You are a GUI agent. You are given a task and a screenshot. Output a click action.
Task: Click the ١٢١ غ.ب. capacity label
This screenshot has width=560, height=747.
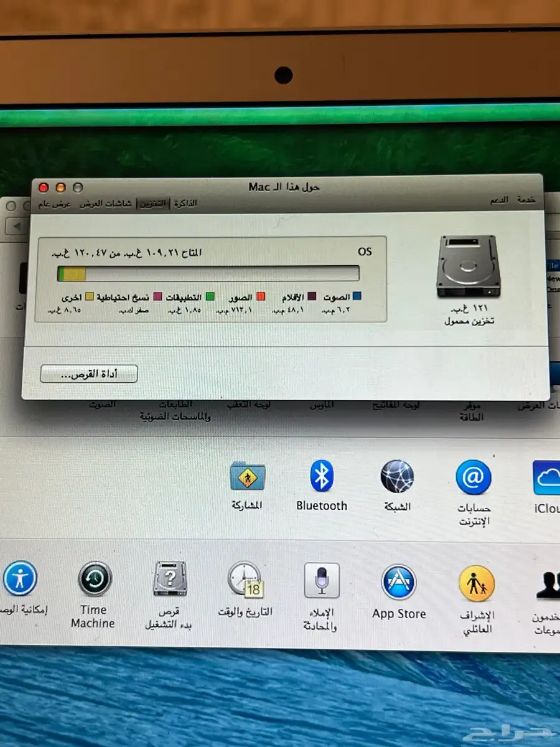tap(468, 309)
